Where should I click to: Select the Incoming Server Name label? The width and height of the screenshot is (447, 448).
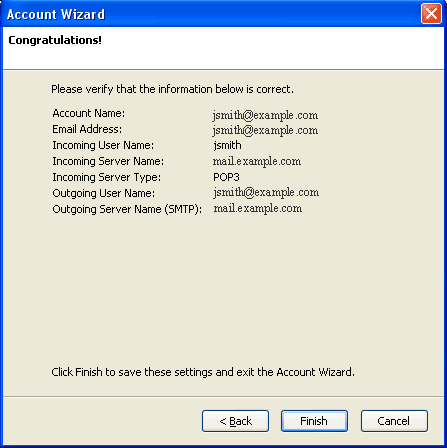pos(108,161)
